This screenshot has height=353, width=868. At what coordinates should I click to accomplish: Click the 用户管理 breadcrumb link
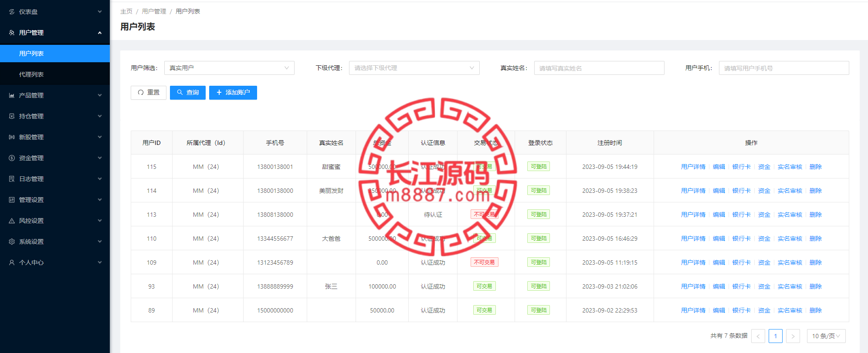(154, 11)
